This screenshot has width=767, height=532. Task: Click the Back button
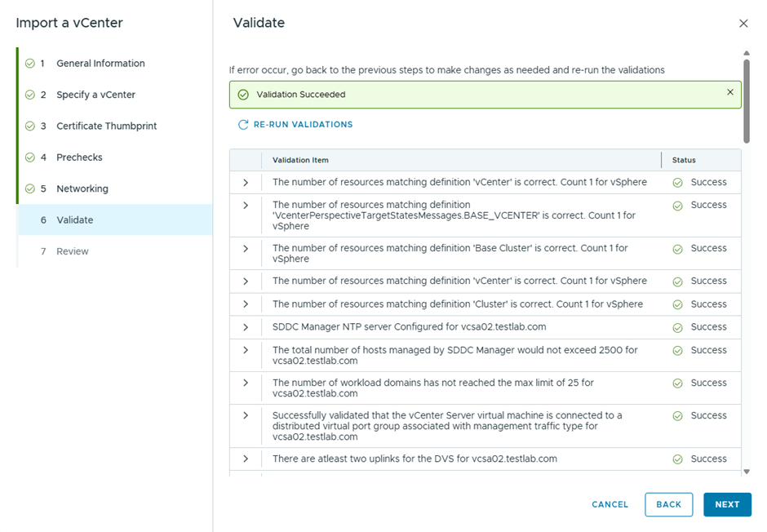[x=668, y=504]
